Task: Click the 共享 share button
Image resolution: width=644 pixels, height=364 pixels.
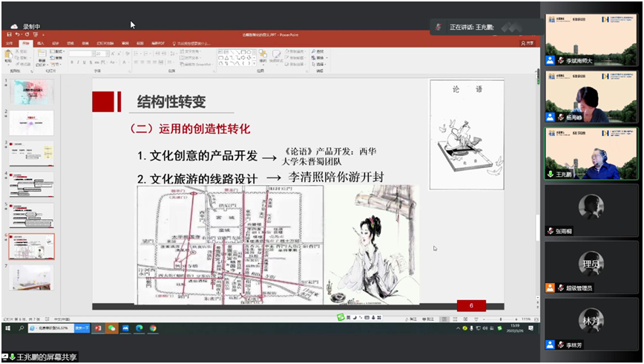Action: [x=528, y=43]
